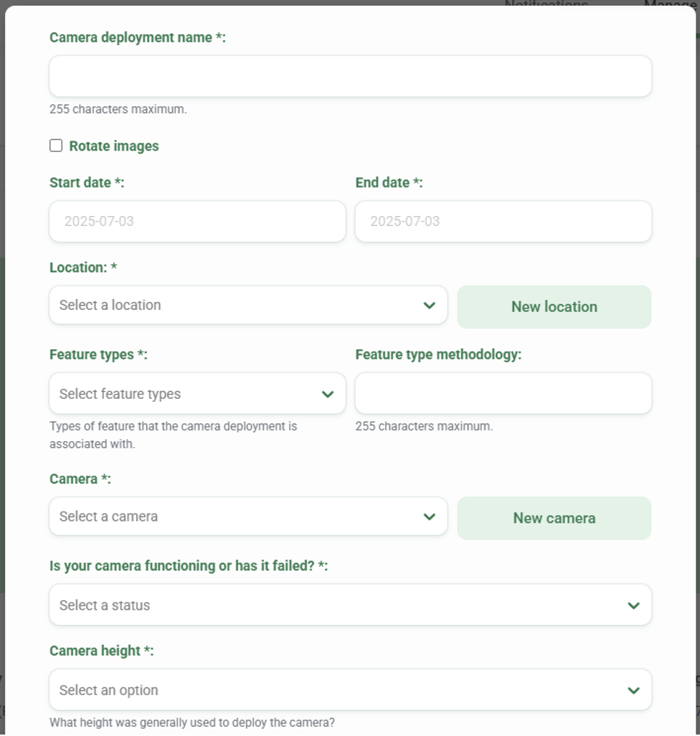Viewport: 700px width, 736px height.
Task: Click the chevron arrow in Location dropdown
Action: coord(429,305)
